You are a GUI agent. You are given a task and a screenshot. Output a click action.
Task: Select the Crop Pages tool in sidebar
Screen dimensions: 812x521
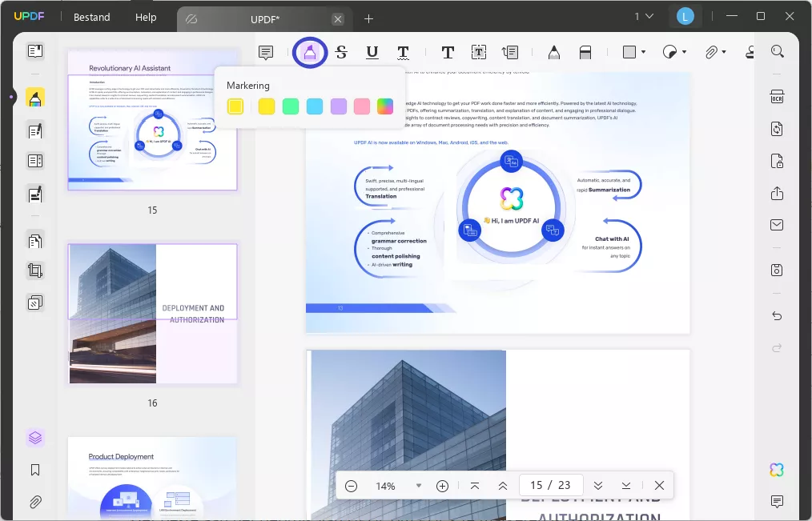[x=35, y=271]
